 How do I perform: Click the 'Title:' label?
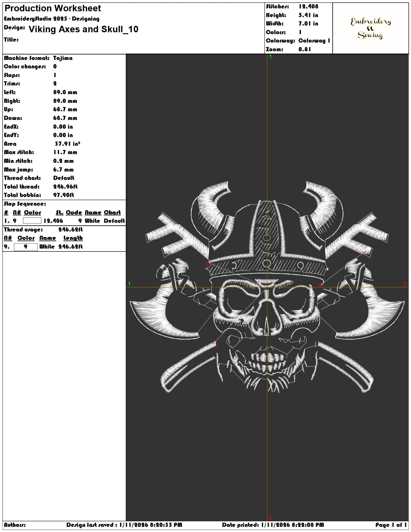tap(11, 40)
